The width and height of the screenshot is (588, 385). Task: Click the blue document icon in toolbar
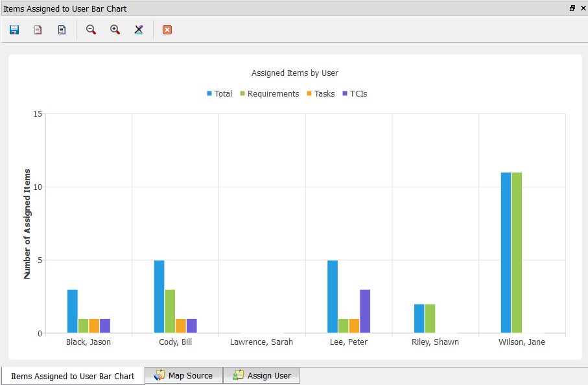coord(62,30)
